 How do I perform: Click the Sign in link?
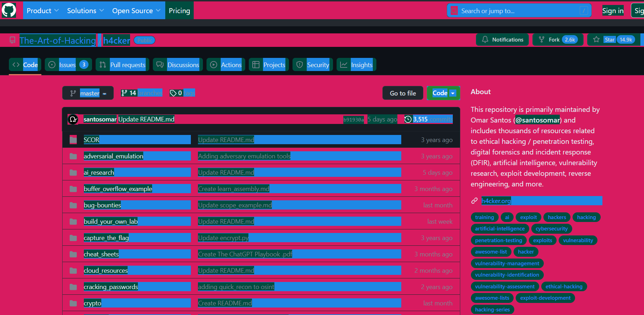pos(613,11)
